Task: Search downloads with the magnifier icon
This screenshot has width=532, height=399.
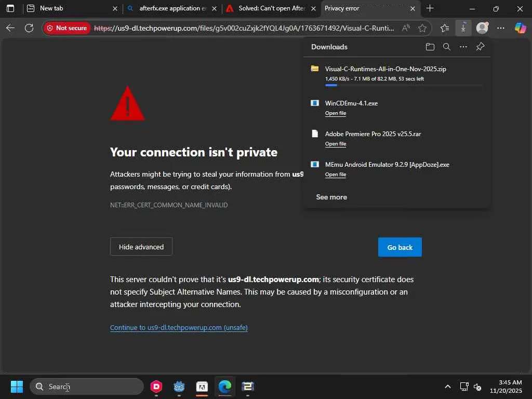Action: click(446, 47)
